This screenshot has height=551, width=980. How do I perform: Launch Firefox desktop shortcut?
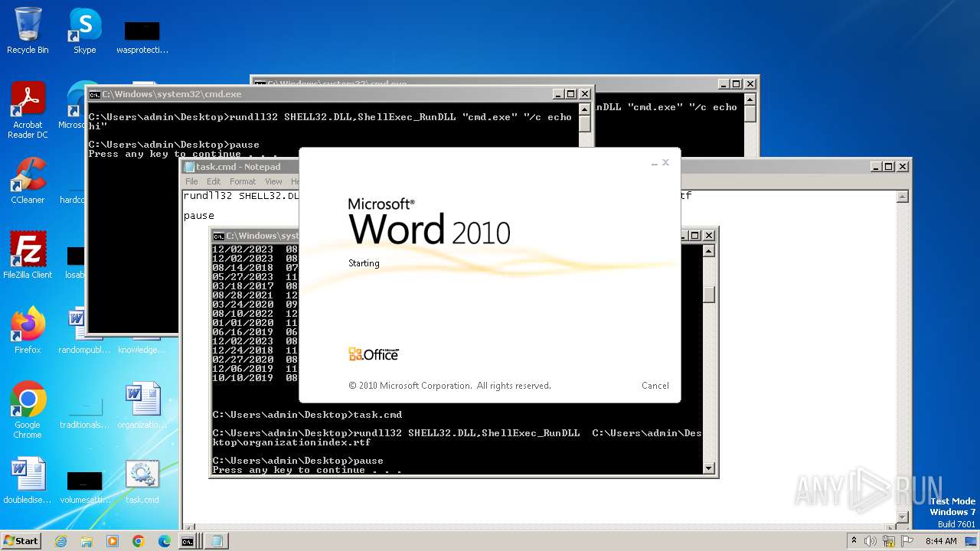point(28,331)
